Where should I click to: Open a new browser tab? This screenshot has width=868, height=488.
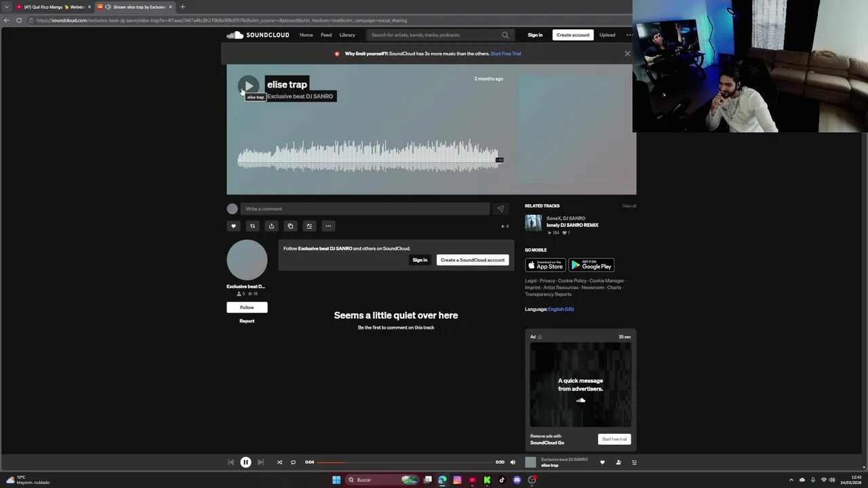pos(182,7)
